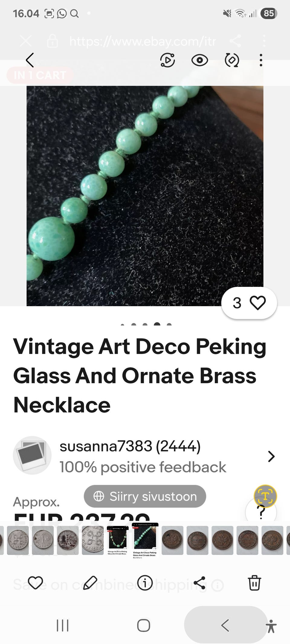The width and height of the screenshot is (290, 644).
Task: Open Android recent apps button
Action: (63, 625)
